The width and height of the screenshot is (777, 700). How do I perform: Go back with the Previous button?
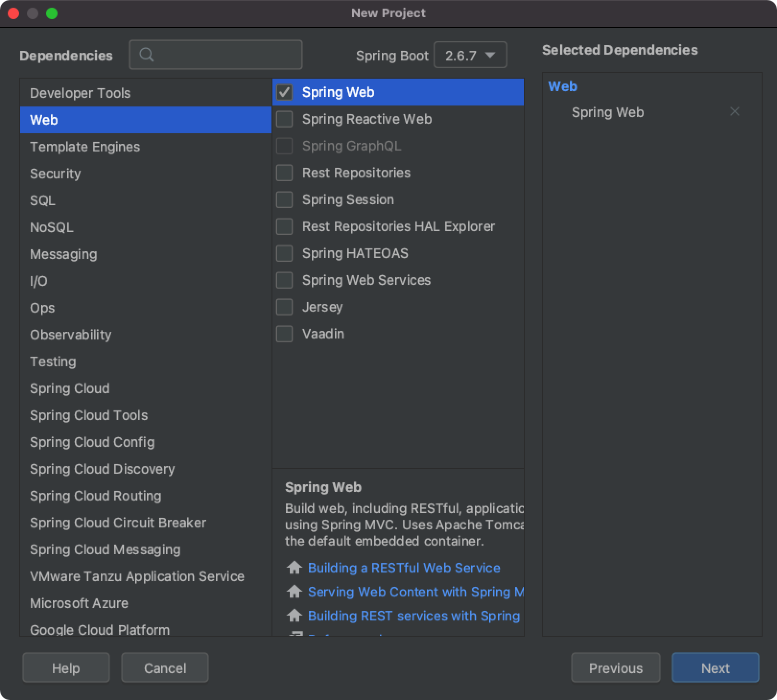[x=615, y=668]
